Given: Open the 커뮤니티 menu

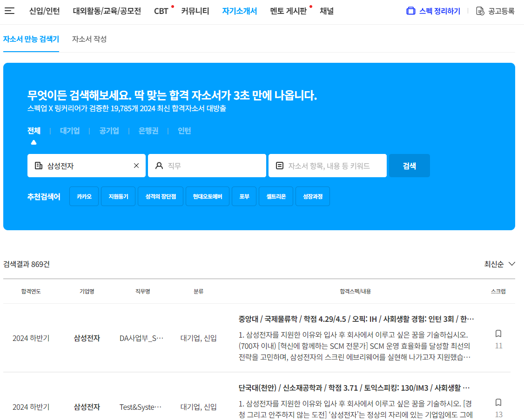Looking at the screenshot, I should tap(195, 11).
